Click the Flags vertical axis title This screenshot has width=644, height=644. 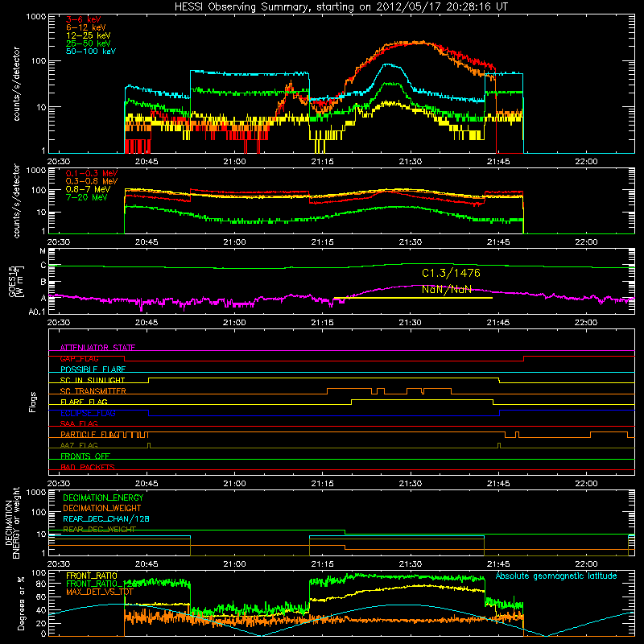coord(33,402)
